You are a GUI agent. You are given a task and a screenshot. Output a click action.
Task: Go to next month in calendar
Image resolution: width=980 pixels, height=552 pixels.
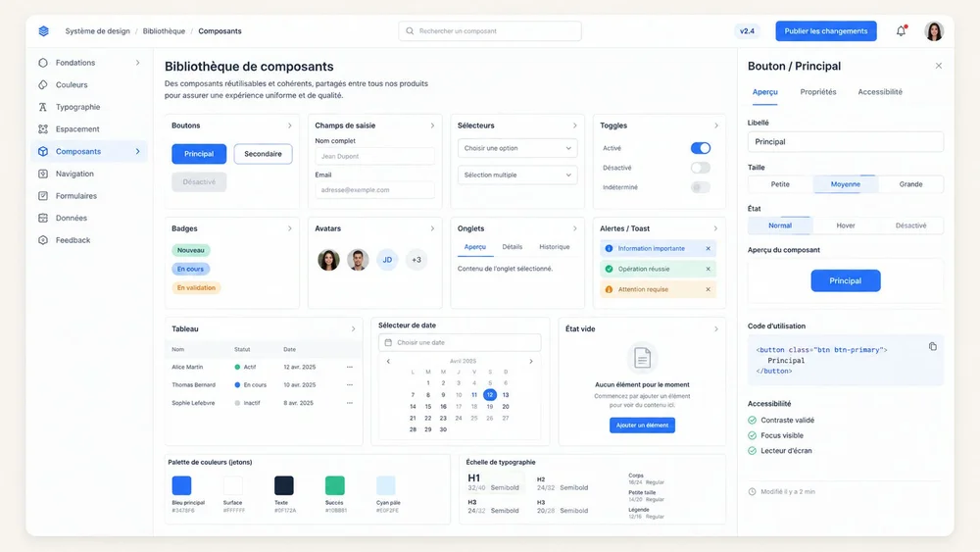pos(531,362)
